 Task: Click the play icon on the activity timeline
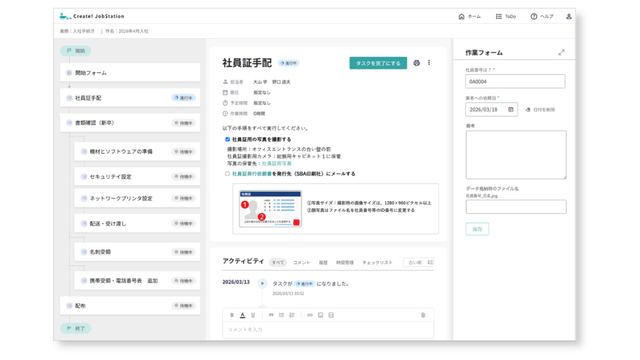pyautogui.click(x=262, y=283)
